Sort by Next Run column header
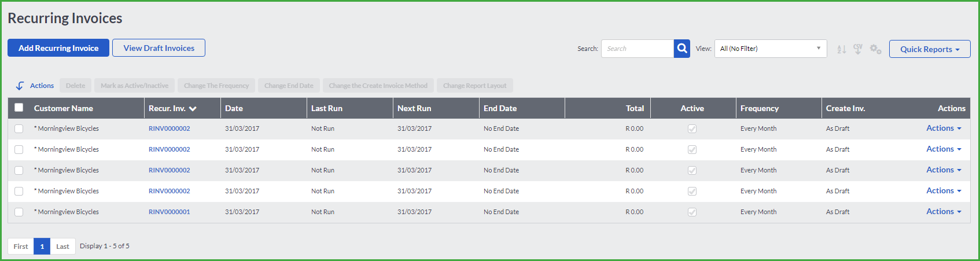The width and height of the screenshot is (980, 261). 414,108
